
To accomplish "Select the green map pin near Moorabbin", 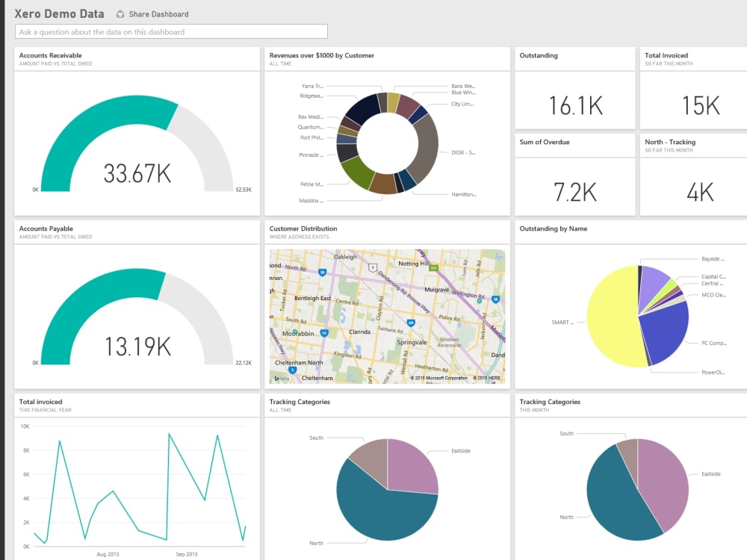I will click(x=294, y=332).
